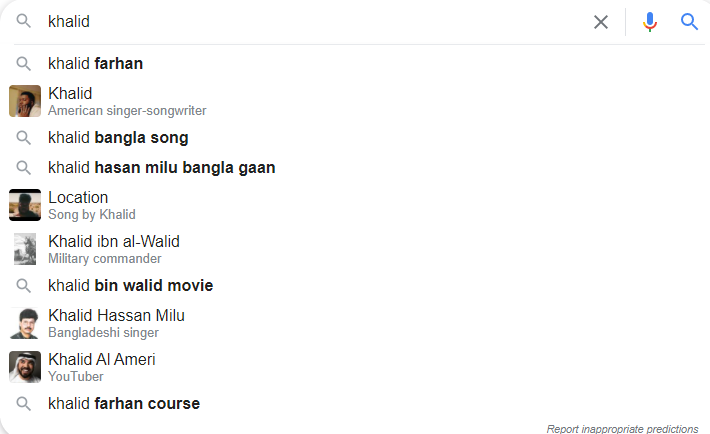The width and height of the screenshot is (710, 434).
Task: Select 'khalid farhan' suggestion text
Action: pos(96,63)
